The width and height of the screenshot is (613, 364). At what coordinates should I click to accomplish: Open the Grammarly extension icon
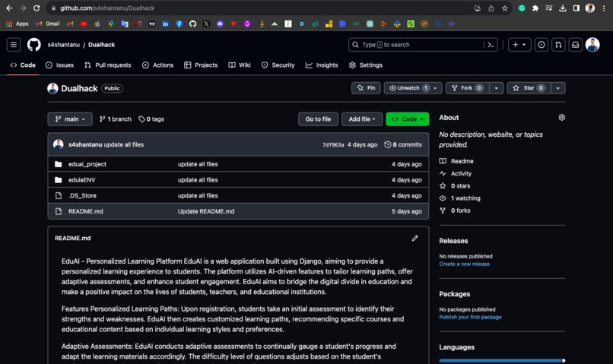point(522,8)
